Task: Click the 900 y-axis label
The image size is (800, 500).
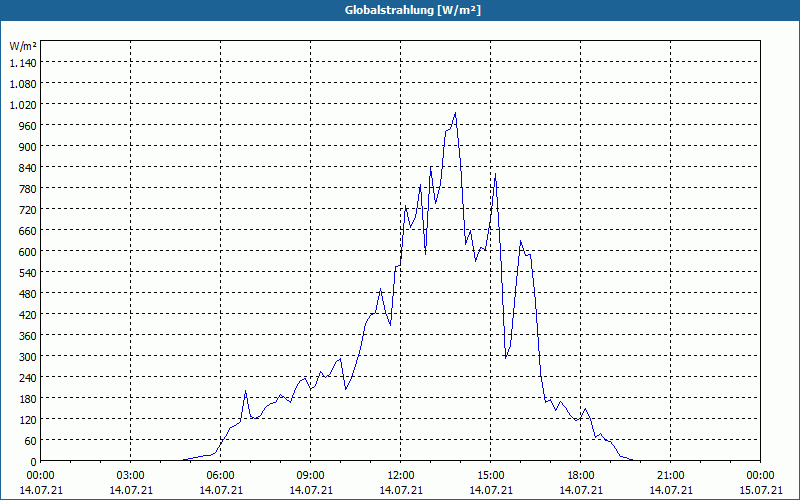Action: click(28, 147)
